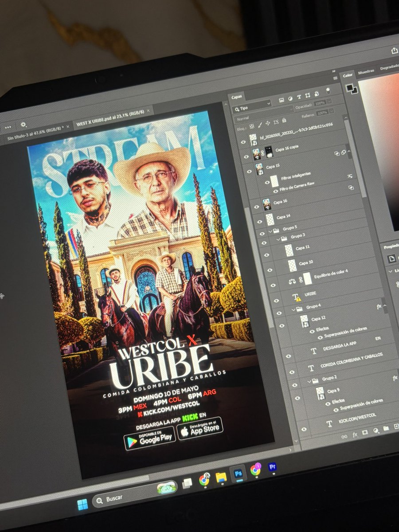Click the mask link icon on Capa 16 copia
Image resolution: width=399 pixels, height=532 pixels.
pyautogui.click(x=262, y=153)
